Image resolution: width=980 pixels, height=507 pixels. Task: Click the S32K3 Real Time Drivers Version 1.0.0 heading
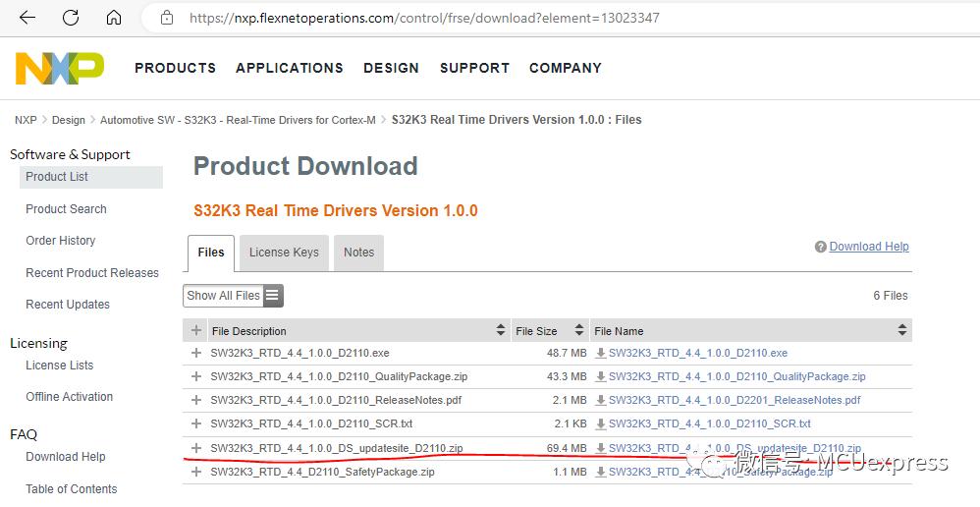pos(336,210)
